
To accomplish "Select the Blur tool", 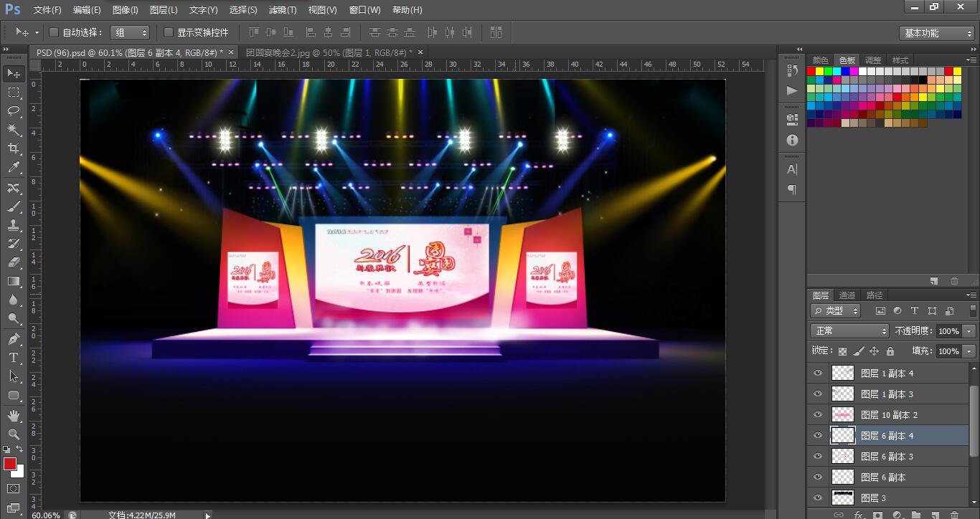I will (x=14, y=300).
